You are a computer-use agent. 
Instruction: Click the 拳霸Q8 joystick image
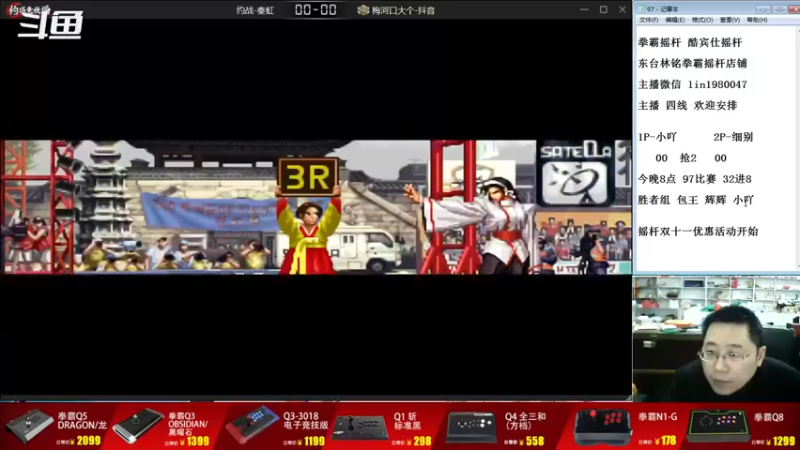[717, 426]
